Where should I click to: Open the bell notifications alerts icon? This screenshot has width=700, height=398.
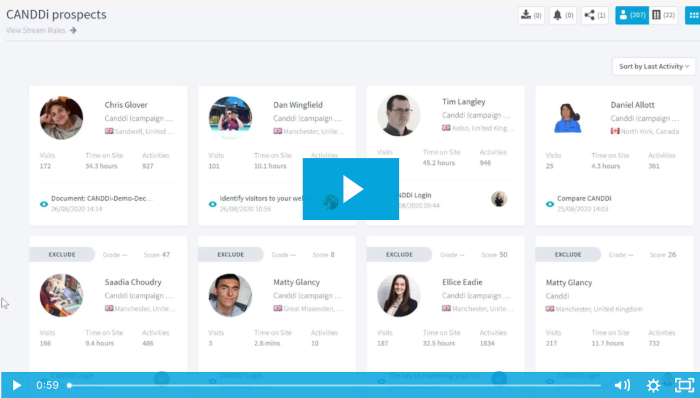click(562, 15)
